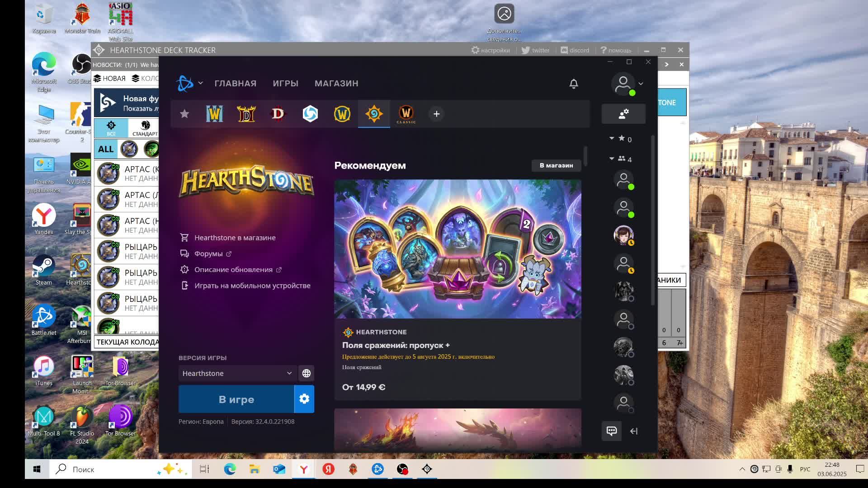Viewport: 868px width, 488px height.
Task: Open game settings gear next to play
Action: point(304,399)
